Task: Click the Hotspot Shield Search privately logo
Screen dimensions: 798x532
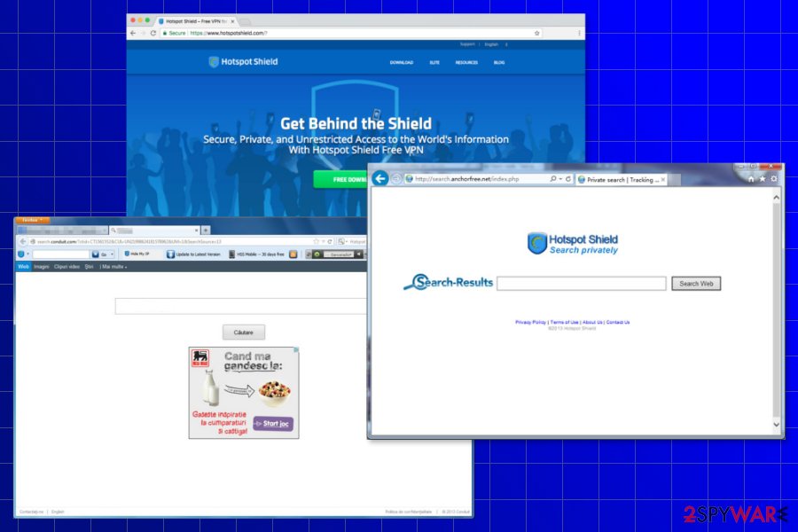Action: coord(573,243)
